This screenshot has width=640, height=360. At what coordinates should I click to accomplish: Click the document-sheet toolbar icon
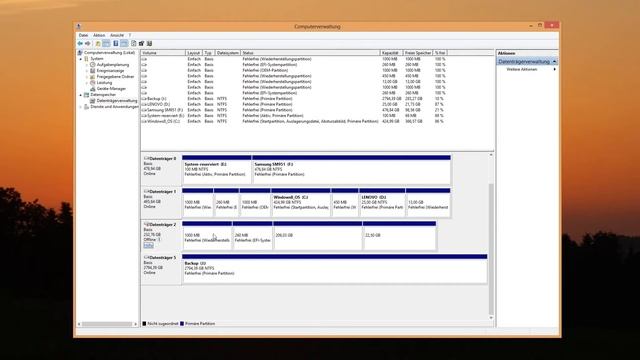point(133,43)
